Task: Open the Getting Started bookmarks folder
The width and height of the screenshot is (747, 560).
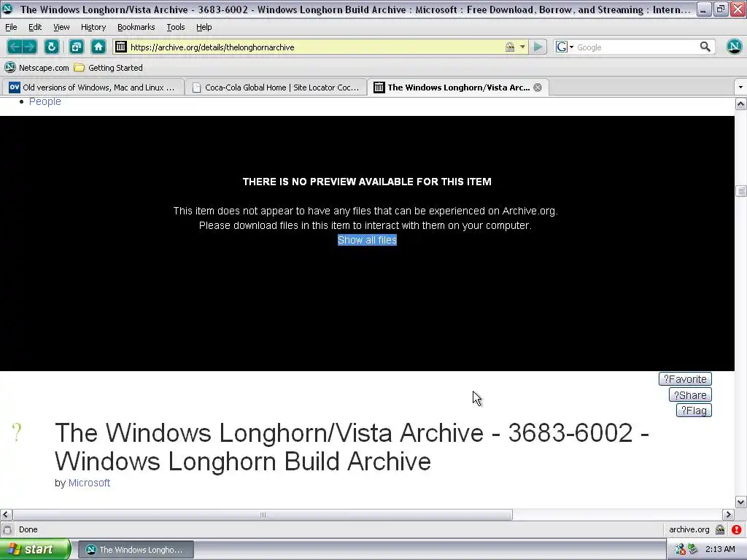Action: tap(108, 68)
